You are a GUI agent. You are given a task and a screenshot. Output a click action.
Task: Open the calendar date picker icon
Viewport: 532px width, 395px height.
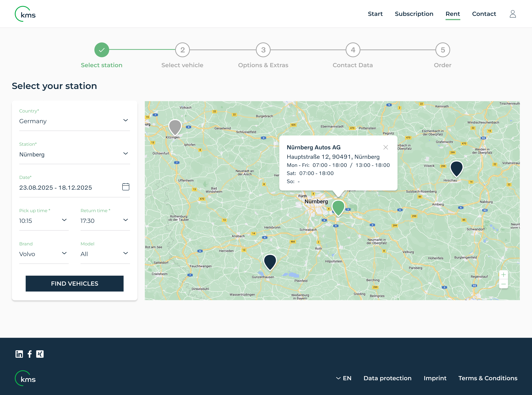[x=126, y=187]
